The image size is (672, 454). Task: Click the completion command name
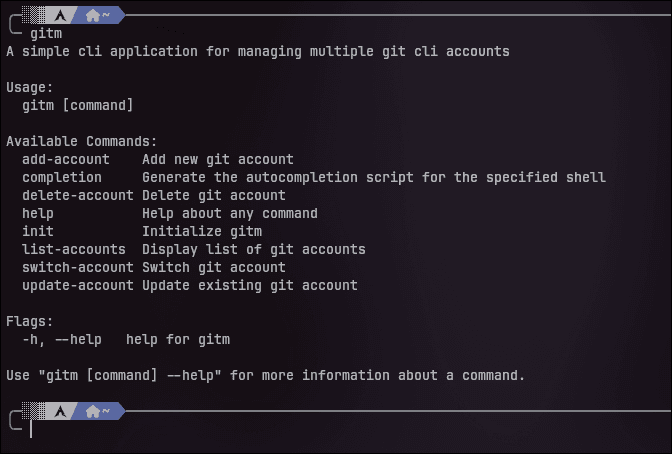pyautogui.click(x=62, y=177)
